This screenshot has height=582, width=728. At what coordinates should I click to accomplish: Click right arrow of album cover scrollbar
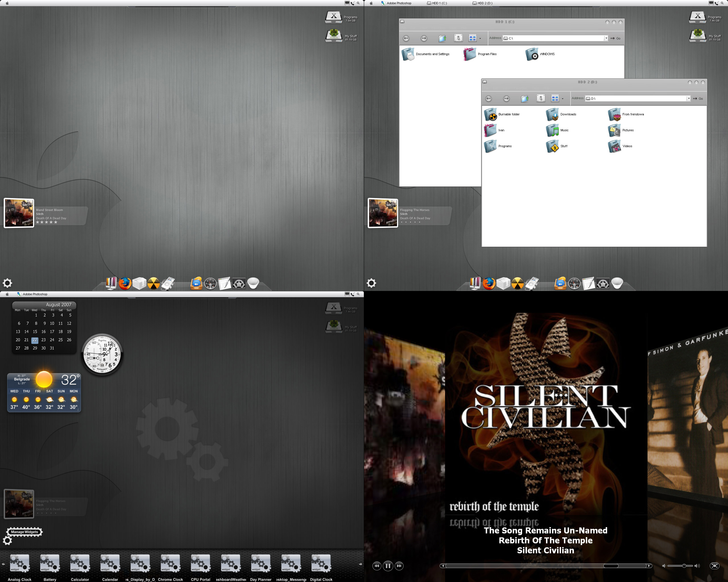(649, 566)
